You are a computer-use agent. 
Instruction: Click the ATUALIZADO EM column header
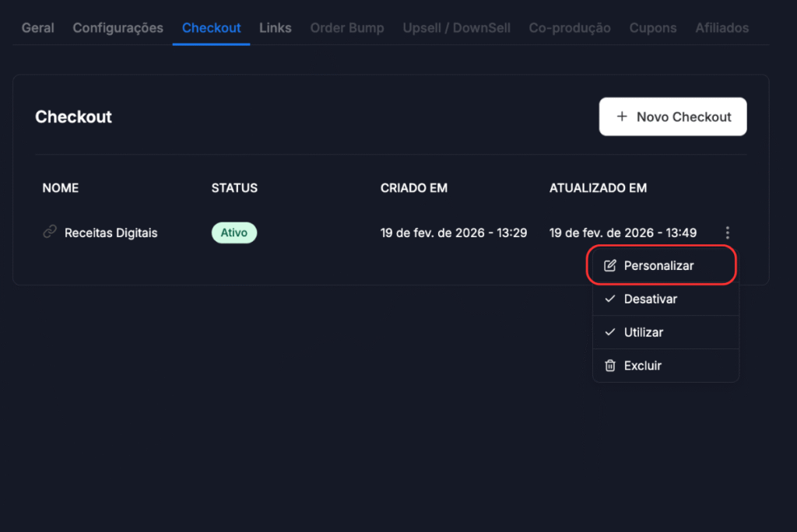[598, 188]
